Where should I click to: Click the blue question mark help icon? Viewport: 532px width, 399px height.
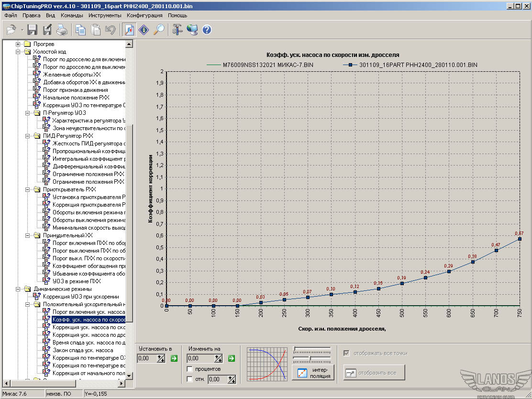coord(207,30)
